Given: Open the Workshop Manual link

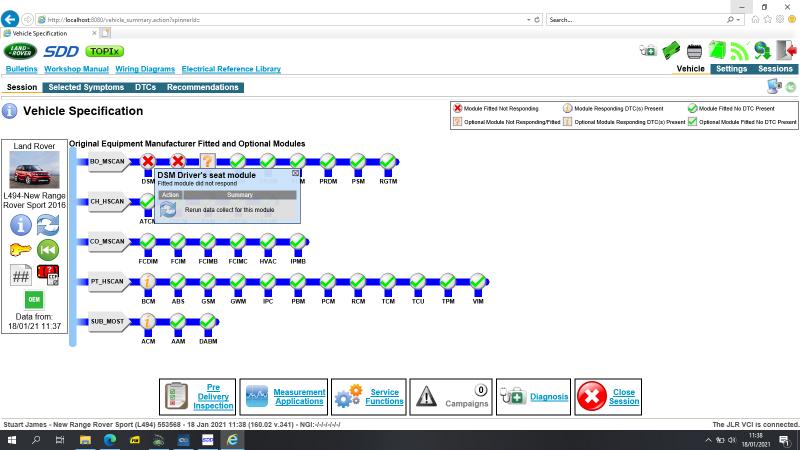Looking at the screenshot, I should [x=77, y=69].
